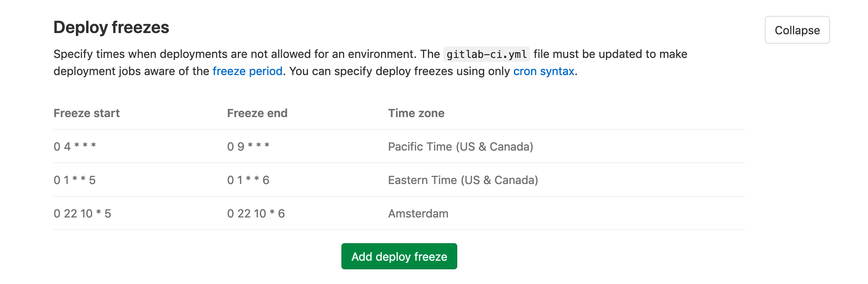Click the freeze start cron 0 1 * * 5

click(x=75, y=180)
